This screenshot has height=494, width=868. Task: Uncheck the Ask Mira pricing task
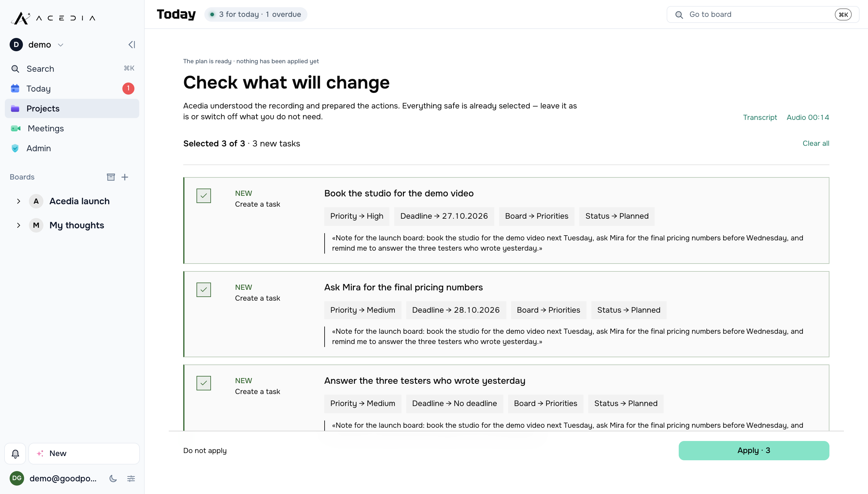[204, 290]
